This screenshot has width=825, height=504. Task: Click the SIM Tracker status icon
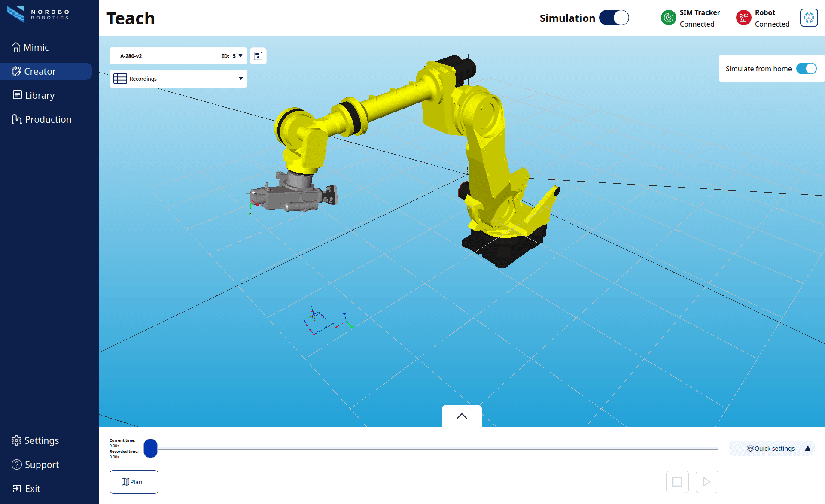click(668, 18)
